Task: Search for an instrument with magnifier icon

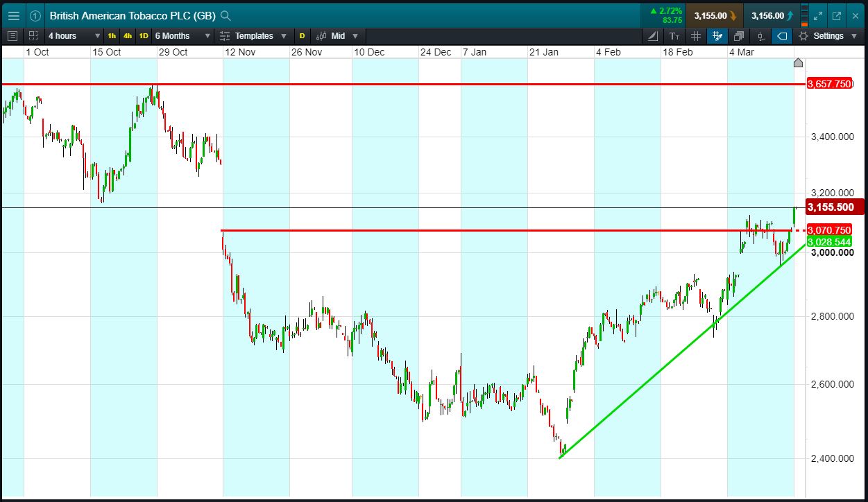Action: coord(225,16)
